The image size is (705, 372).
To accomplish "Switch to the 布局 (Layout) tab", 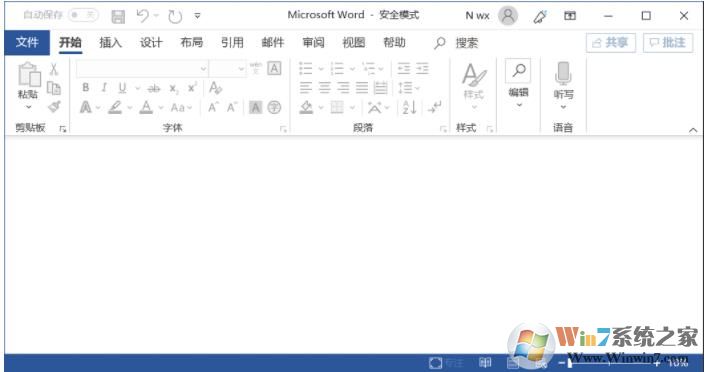I will (192, 43).
